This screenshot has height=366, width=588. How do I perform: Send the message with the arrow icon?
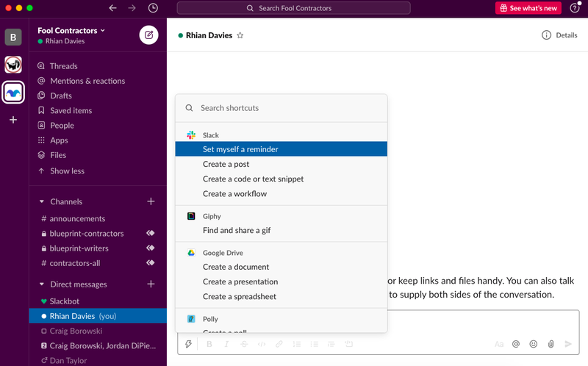[x=568, y=344]
